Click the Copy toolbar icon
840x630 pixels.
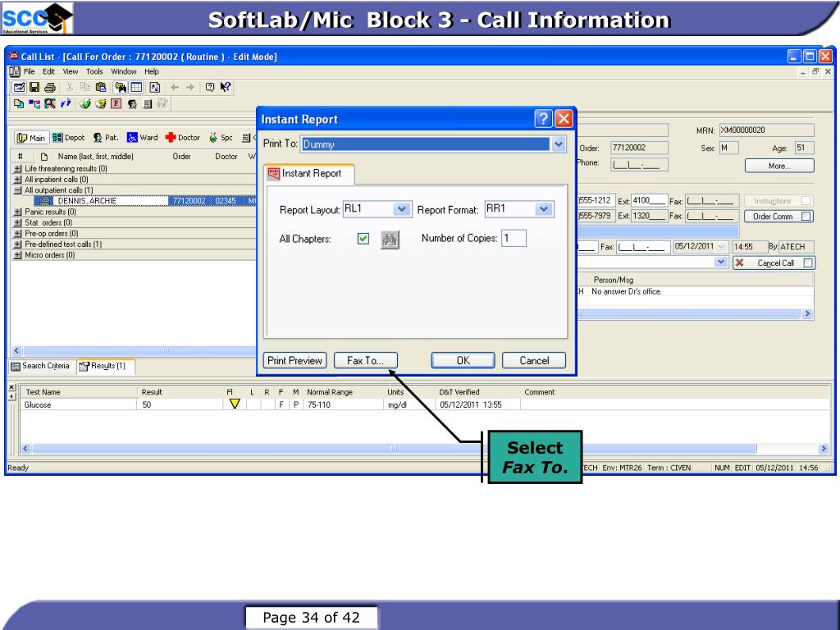[84, 87]
